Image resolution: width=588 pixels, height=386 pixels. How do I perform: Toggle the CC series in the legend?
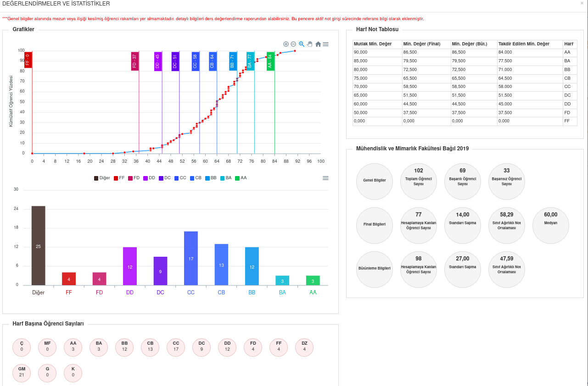[x=180, y=178]
